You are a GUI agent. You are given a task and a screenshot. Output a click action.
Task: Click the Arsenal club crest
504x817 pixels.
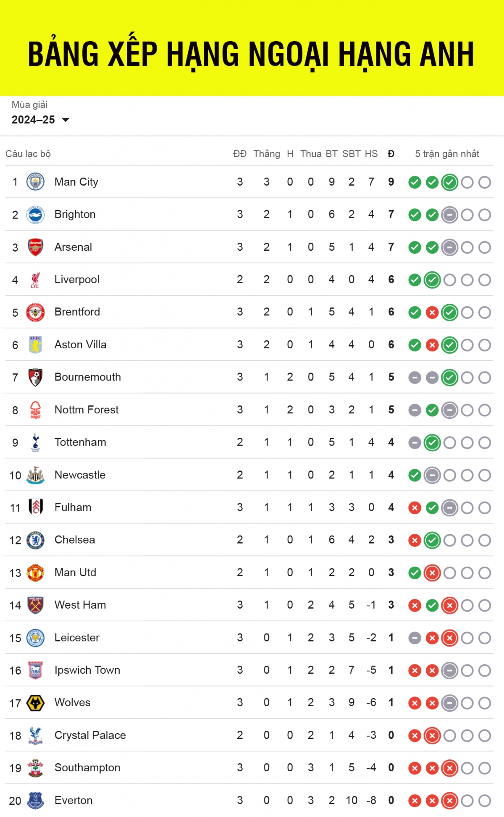35,247
